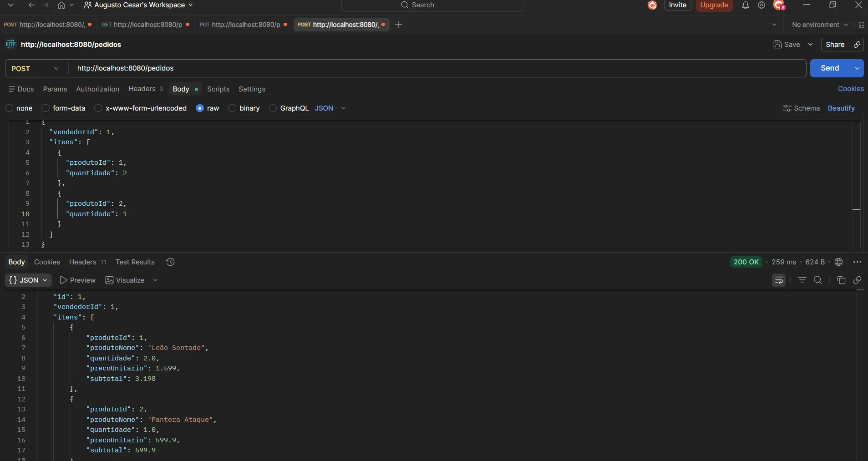
Task: Select the none body type
Action: coord(9,108)
